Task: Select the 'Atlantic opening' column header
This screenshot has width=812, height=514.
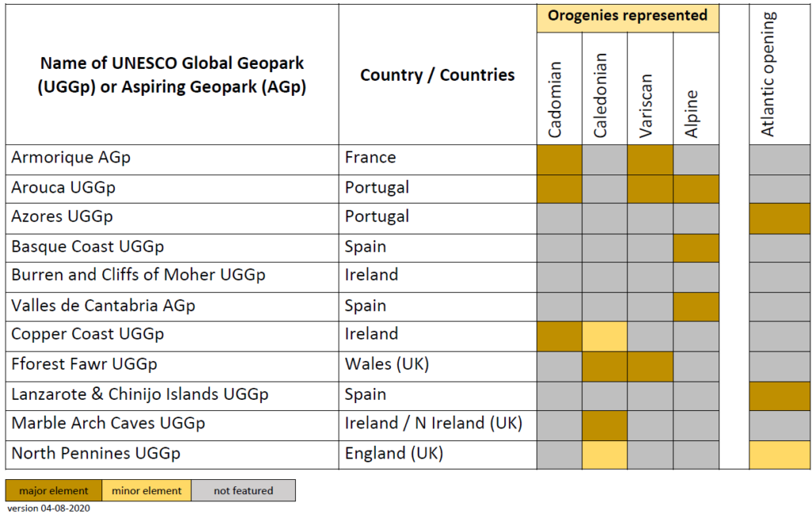Action: [780, 75]
